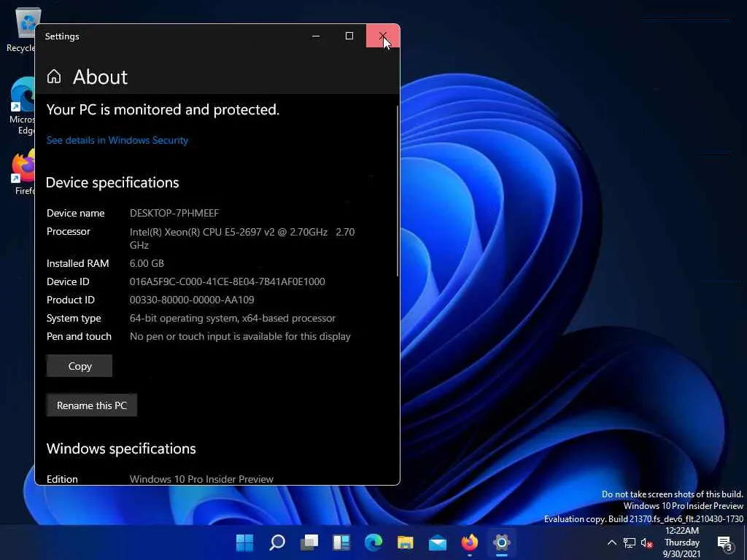
Task: Click the muted volume tray icon
Action: [646, 542]
